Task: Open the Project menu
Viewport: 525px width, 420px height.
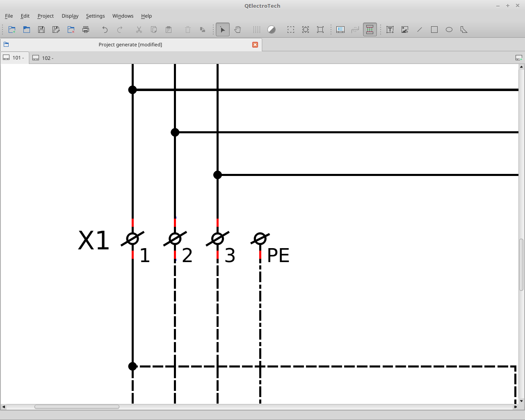Action: point(46,16)
